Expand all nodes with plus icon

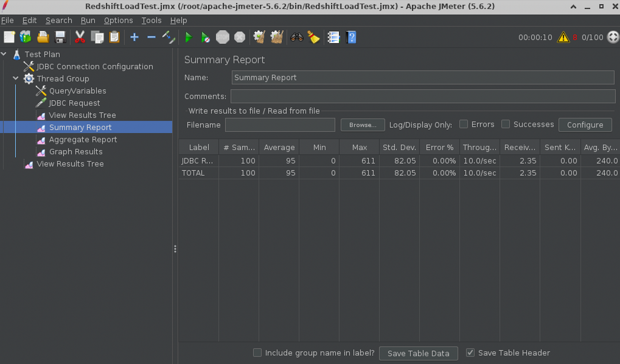(135, 37)
